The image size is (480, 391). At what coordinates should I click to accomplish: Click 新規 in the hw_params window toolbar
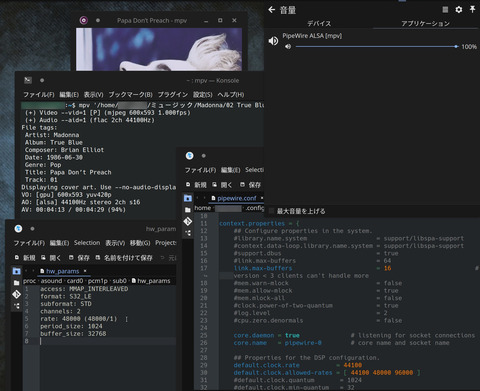click(x=25, y=258)
